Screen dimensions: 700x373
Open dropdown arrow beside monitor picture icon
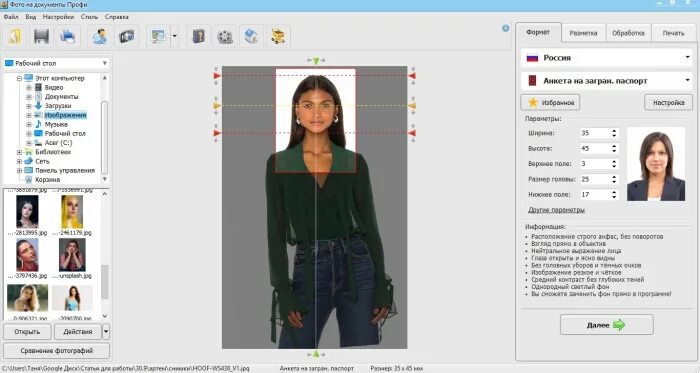click(175, 36)
